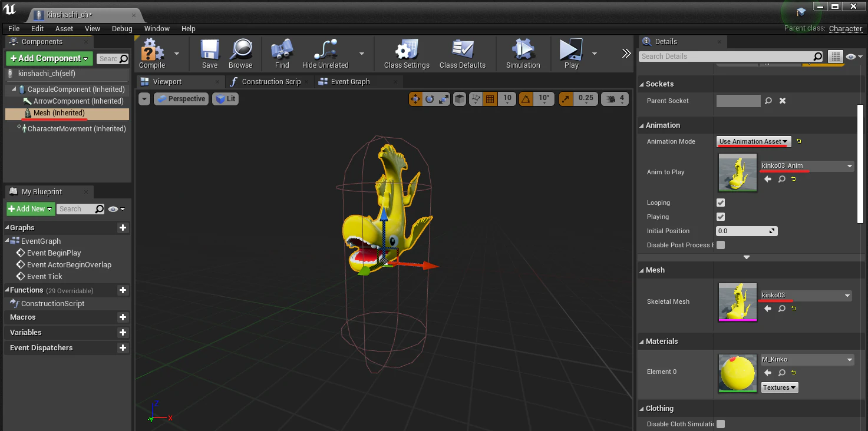868x431 pixels.
Task: Click the surface snapping icon in the viewport
Action: coord(476,99)
